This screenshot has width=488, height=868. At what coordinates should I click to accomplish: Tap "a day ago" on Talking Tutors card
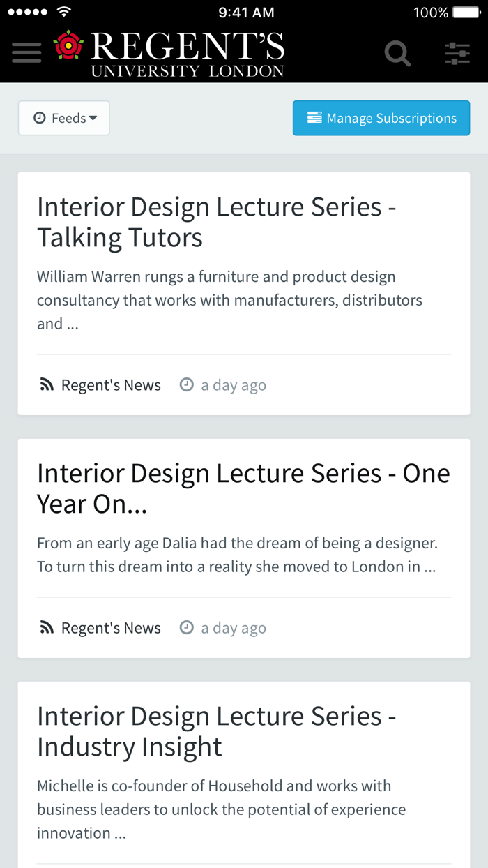point(234,385)
